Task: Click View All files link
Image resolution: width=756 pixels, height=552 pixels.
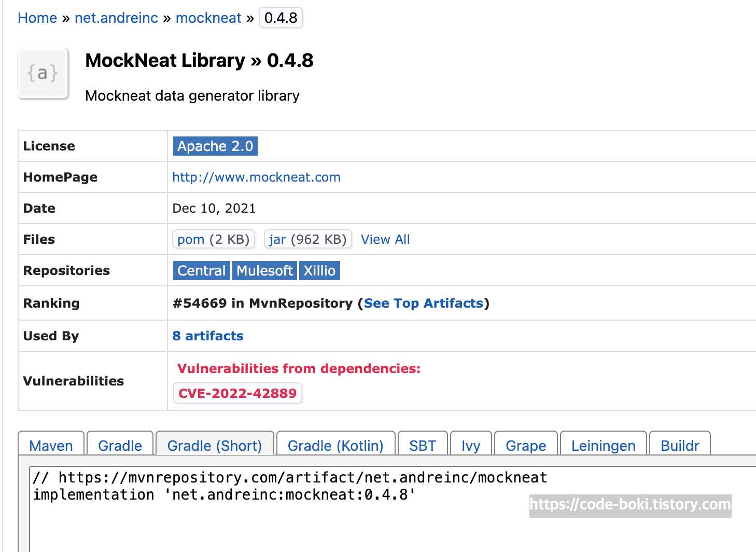Action: tap(385, 239)
